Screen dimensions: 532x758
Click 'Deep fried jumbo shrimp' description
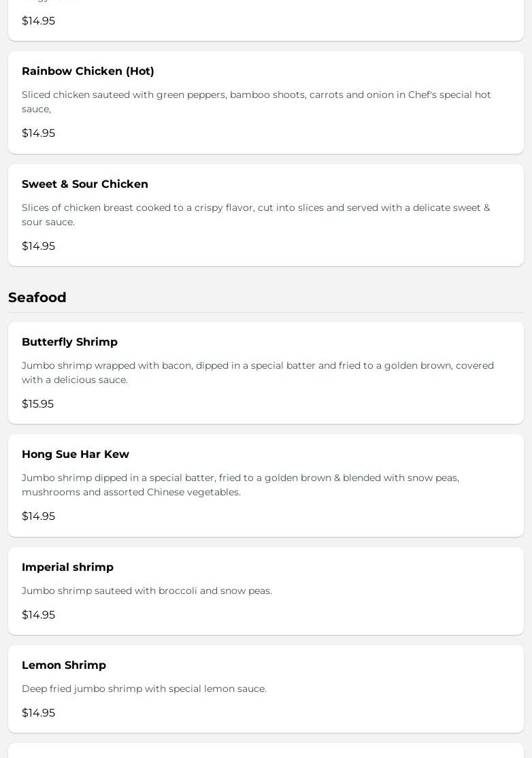click(x=144, y=689)
